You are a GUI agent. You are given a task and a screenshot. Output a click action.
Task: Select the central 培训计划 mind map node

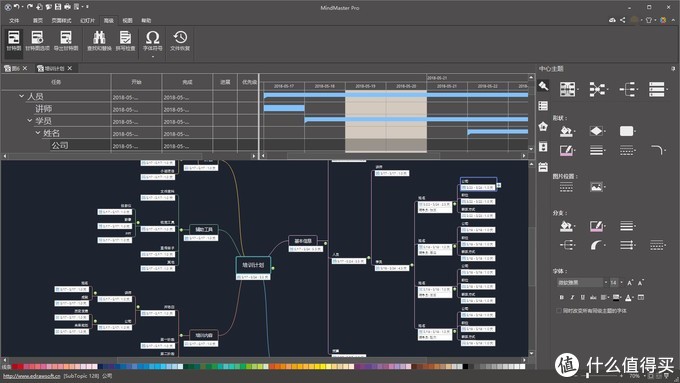[x=253, y=265]
